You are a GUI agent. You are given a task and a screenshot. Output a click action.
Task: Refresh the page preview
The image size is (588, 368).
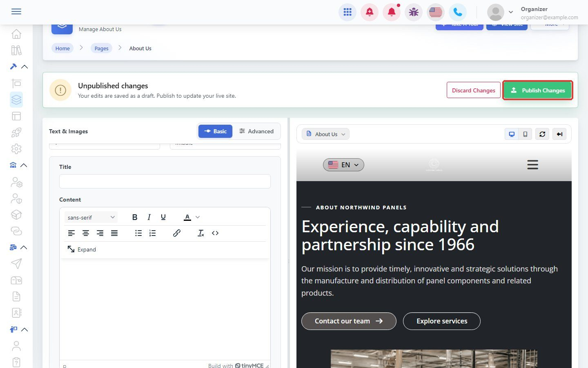click(542, 134)
